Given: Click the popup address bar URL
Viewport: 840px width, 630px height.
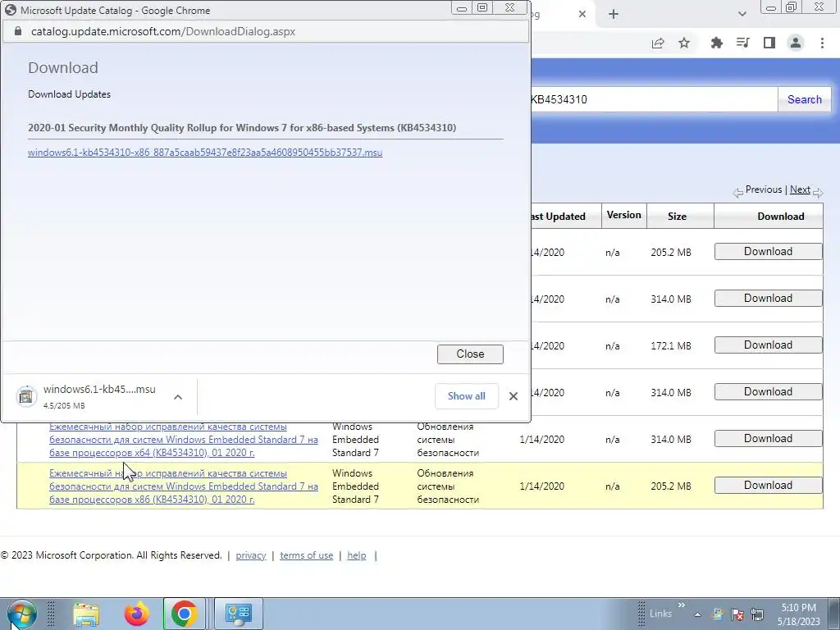Looking at the screenshot, I should (x=163, y=31).
